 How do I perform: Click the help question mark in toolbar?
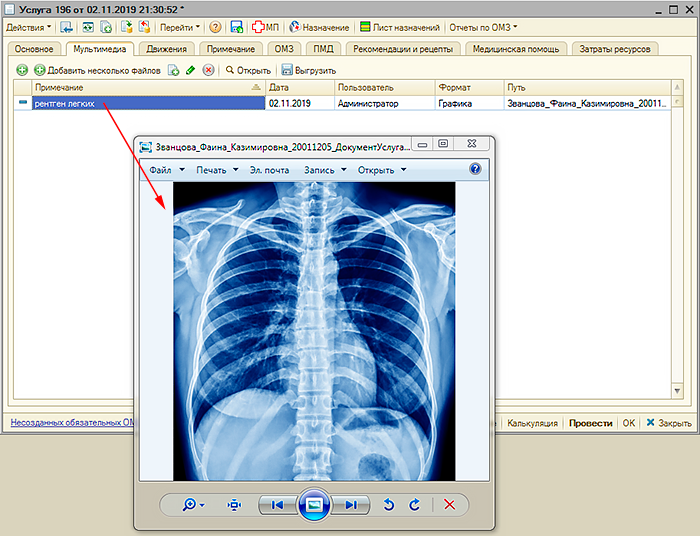pyautogui.click(x=215, y=27)
